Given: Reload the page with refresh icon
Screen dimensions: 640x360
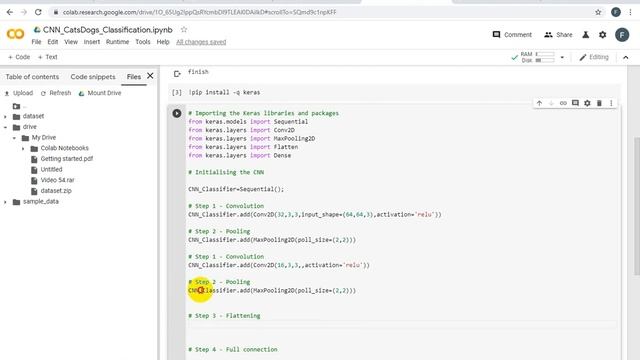Looking at the screenshot, I should 38,12.
